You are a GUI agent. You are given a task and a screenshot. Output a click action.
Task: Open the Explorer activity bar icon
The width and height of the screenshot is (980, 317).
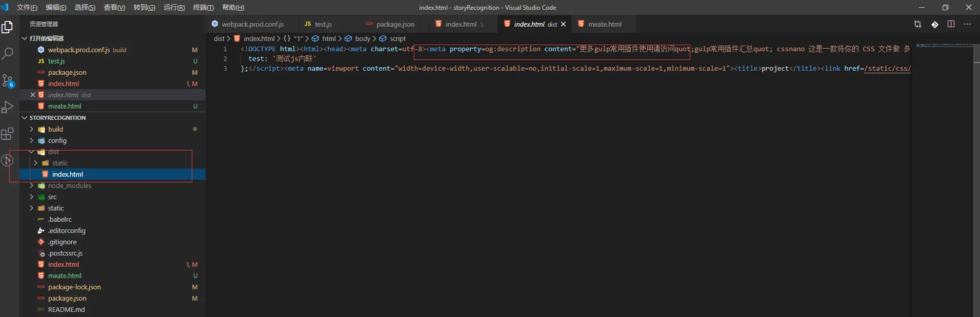7,27
